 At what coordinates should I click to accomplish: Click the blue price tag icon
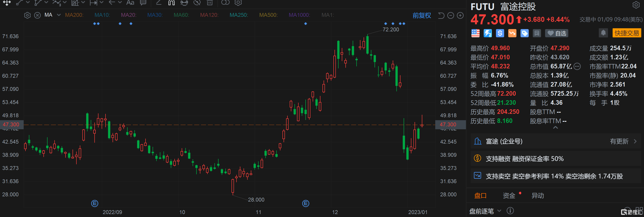tap(524, 33)
